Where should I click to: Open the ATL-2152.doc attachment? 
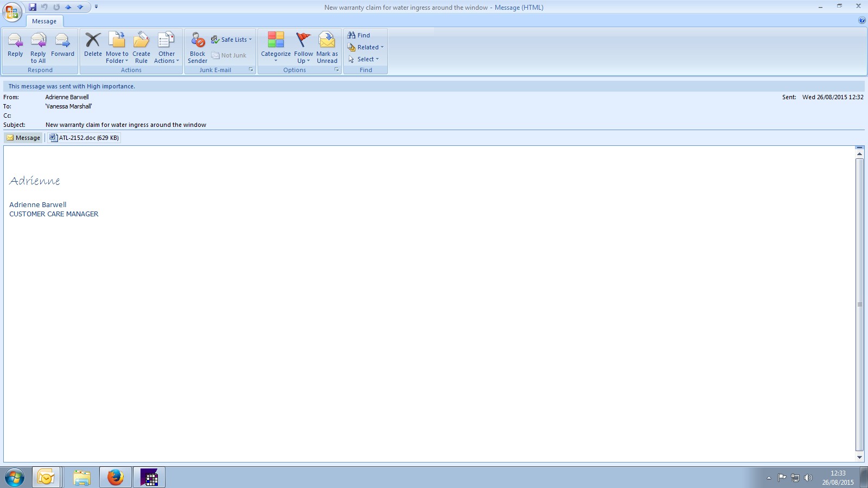[85, 138]
